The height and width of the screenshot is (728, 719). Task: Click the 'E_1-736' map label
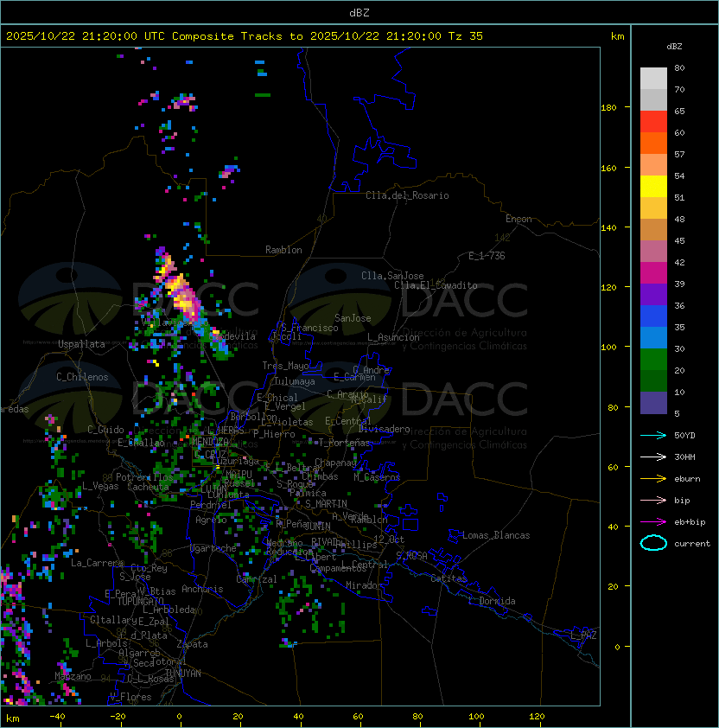tap(487, 256)
